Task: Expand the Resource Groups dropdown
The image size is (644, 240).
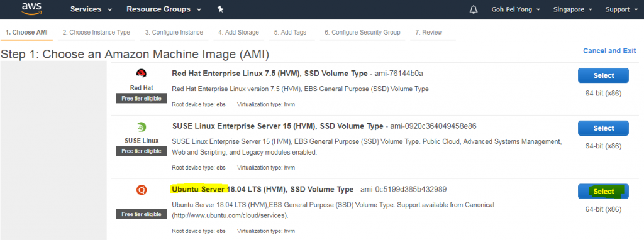Action: (164, 9)
